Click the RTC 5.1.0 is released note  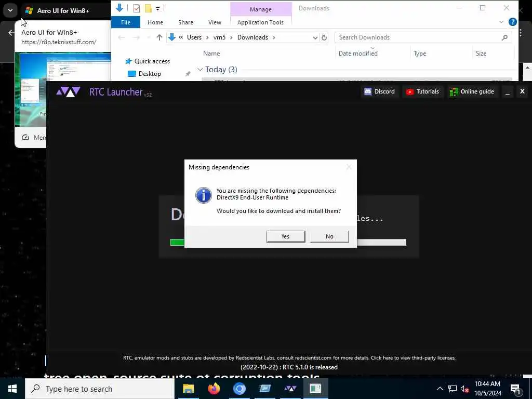[x=289, y=367]
